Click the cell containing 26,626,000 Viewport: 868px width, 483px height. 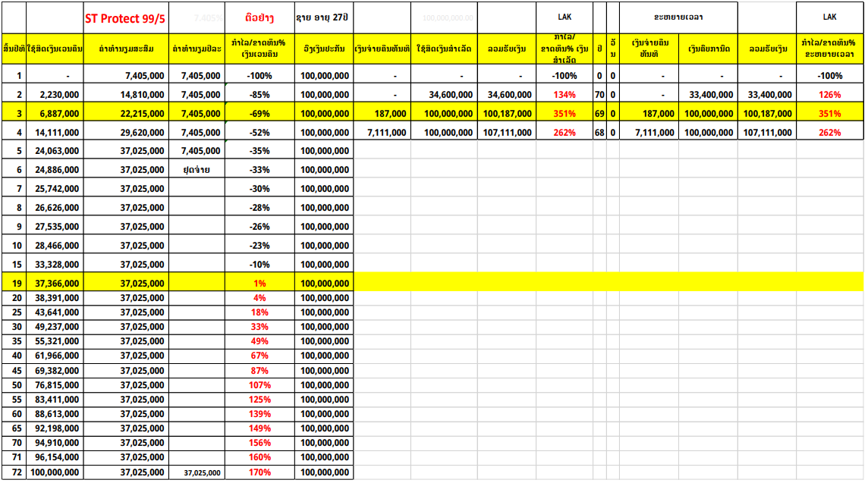[55, 208]
